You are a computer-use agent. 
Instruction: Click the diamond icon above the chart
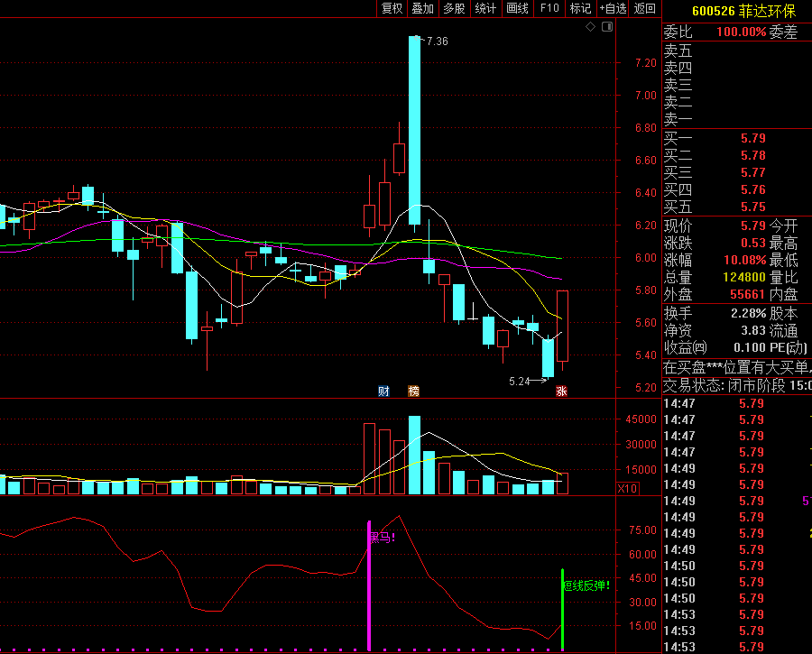click(x=590, y=27)
